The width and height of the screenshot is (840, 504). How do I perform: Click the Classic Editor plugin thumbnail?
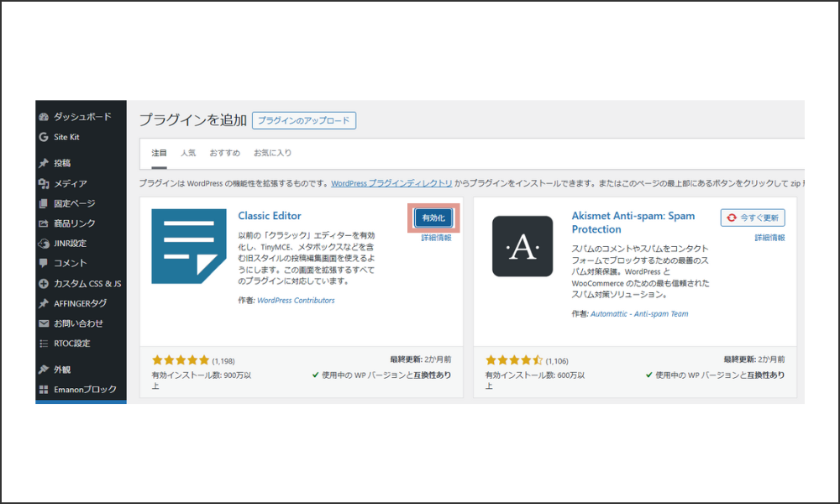tap(189, 246)
